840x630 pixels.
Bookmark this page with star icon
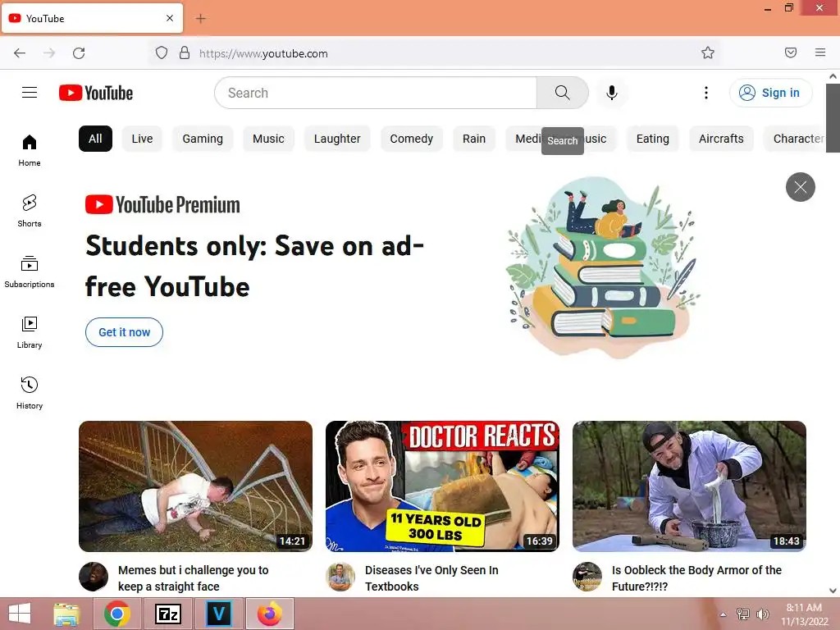click(708, 53)
